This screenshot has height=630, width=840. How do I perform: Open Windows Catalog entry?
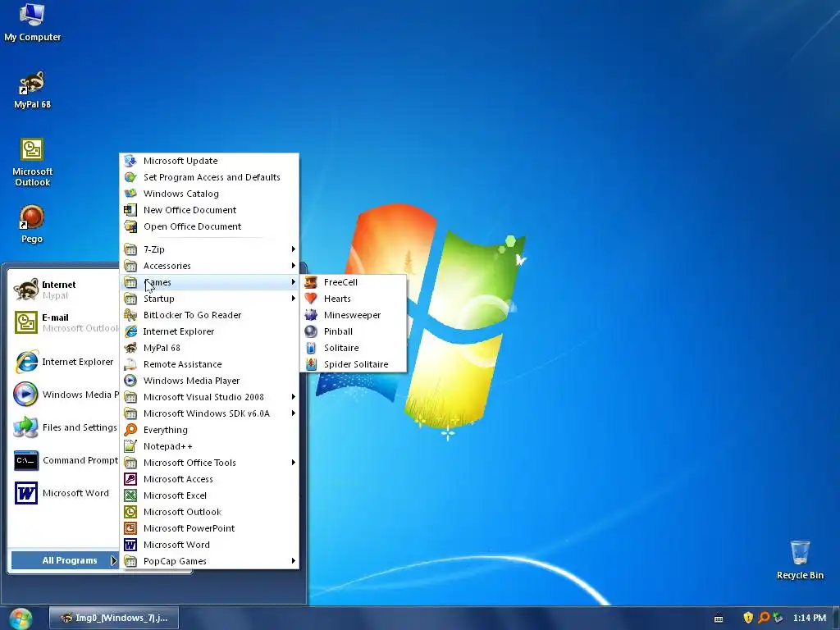tap(209, 194)
